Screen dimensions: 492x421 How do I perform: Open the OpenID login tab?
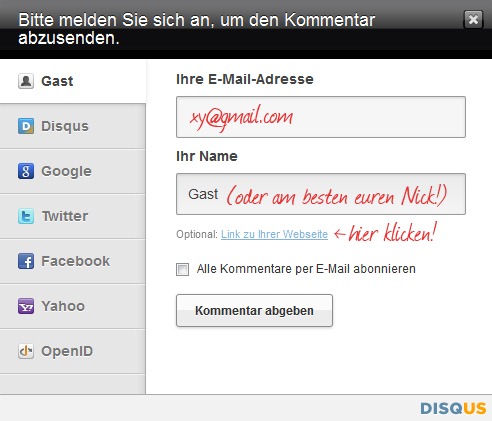pos(73,351)
